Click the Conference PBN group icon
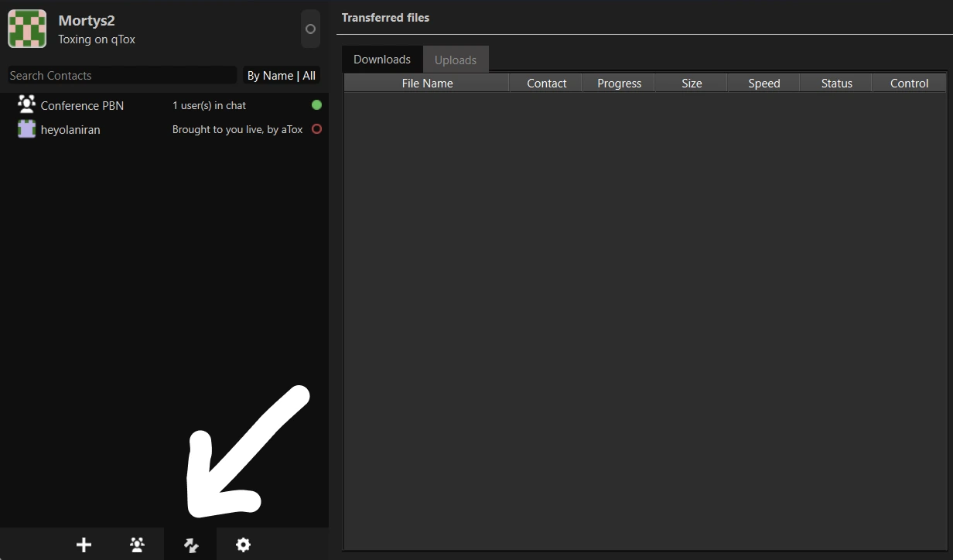Screen dimensions: 953x560 26,104
